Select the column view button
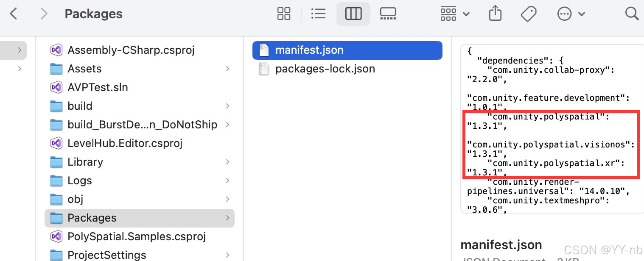Screen dimensions: 644x261 (353, 14)
